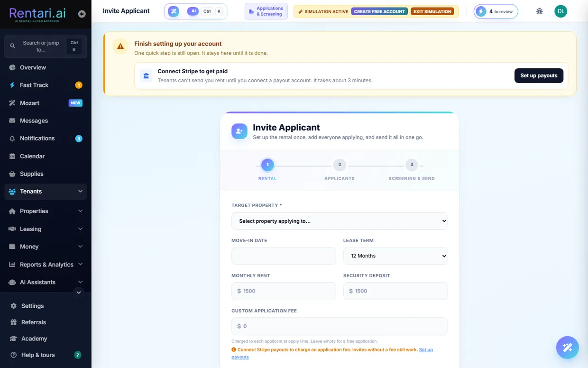Image resolution: width=588 pixels, height=368 pixels.
Task: Click the Messages envelope icon
Action: point(12,121)
